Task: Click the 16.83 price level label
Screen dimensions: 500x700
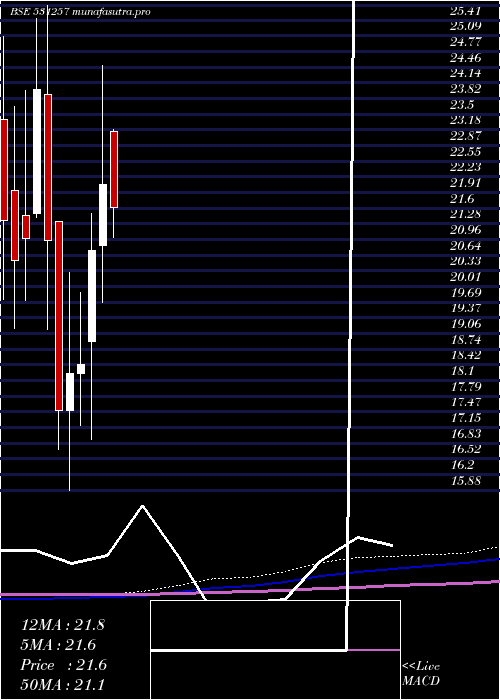Action: (465, 433)
